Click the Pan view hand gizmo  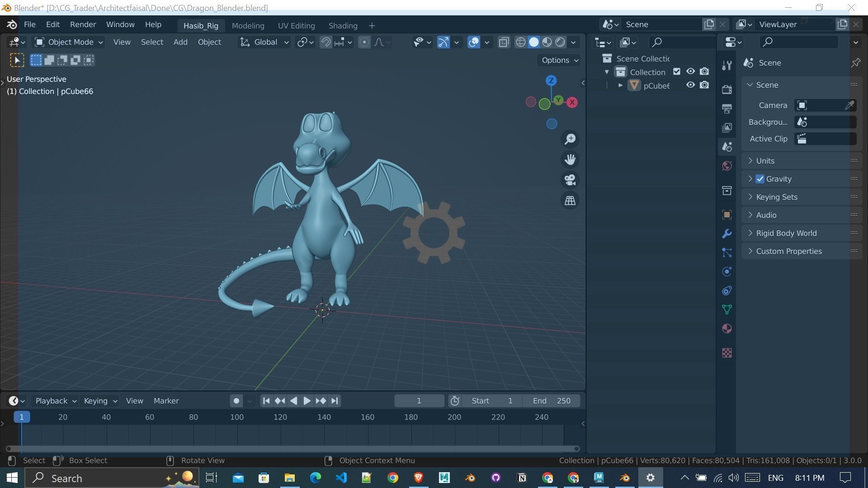(x=570, y=160)
